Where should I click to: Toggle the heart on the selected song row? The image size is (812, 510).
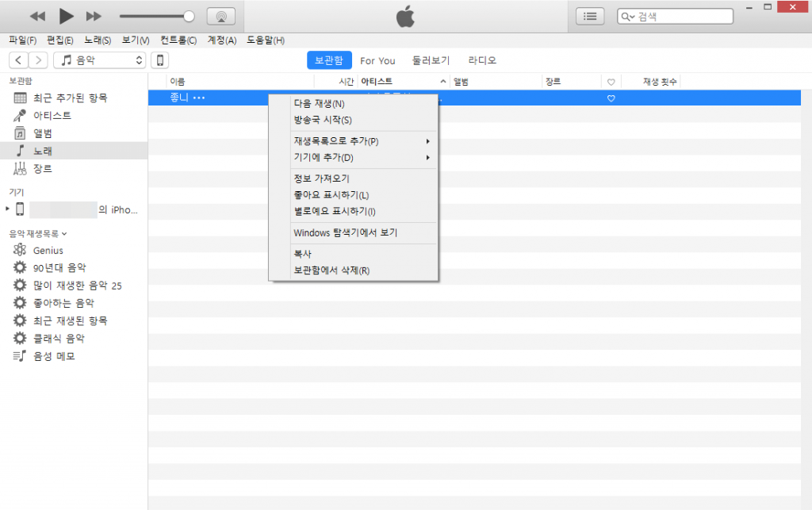click(x=611, y=98)
